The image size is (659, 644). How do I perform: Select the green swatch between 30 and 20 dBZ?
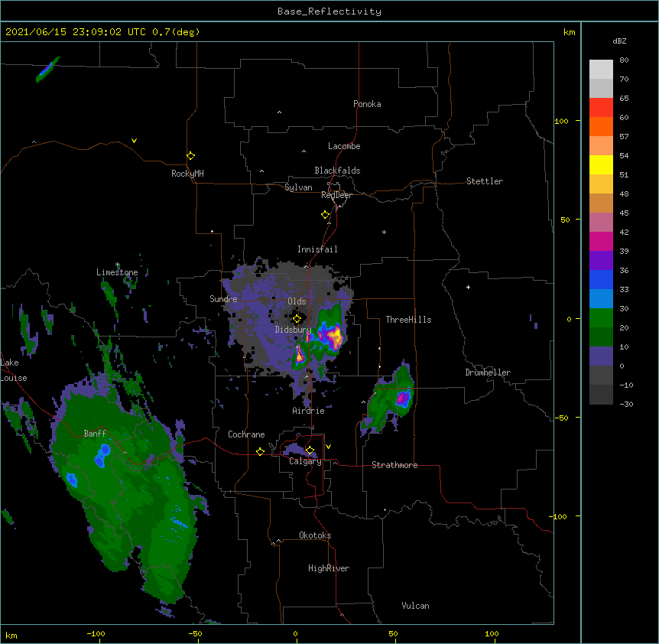click(x=601, y=318)
